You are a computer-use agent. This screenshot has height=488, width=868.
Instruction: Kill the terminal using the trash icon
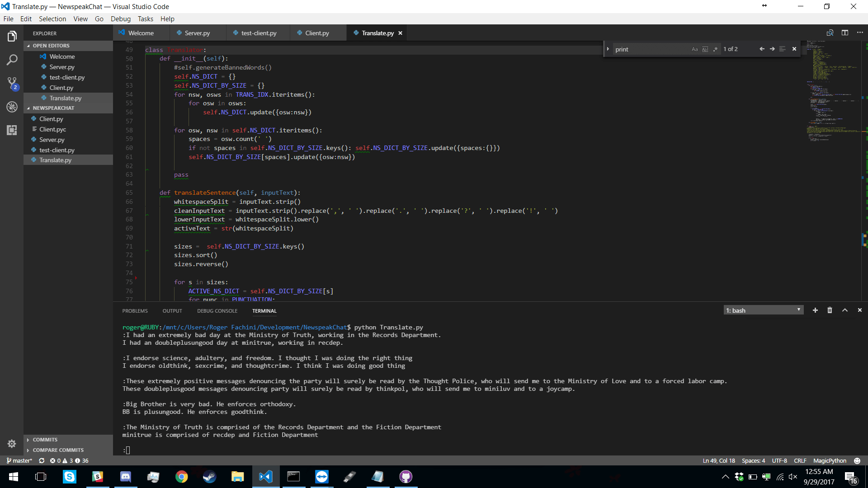(830, 310)
